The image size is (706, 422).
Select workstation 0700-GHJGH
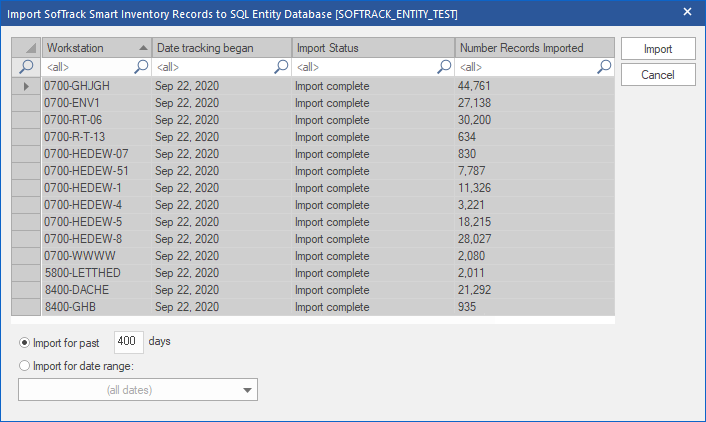point(96,86)
